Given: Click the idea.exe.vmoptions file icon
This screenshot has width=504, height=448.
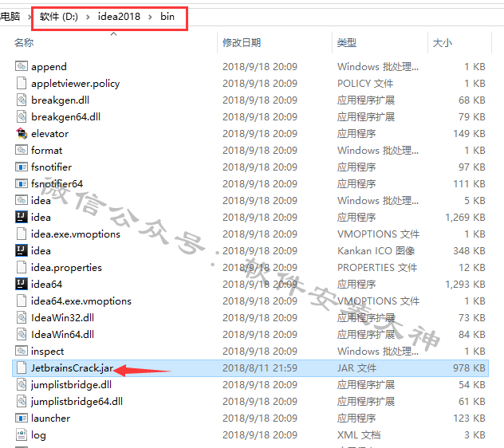Looking at the screenshot, I should (22, 234).
